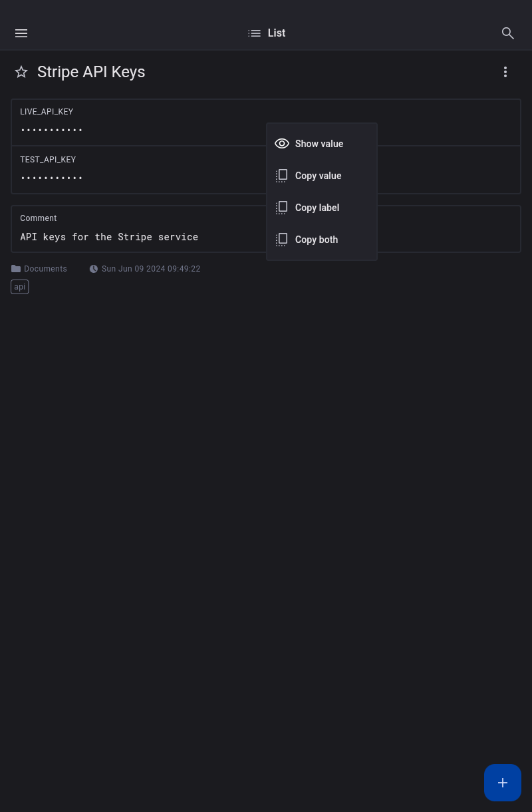Click the List icon in top bar
532x812 pixels.
pyautogui.click(x=255, y=33)
